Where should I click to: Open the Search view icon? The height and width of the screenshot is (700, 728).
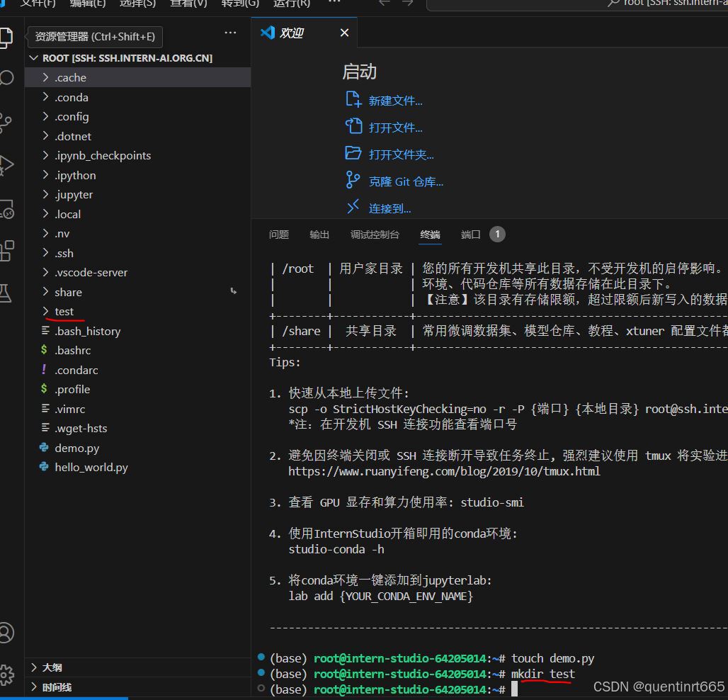click(6, 77)
